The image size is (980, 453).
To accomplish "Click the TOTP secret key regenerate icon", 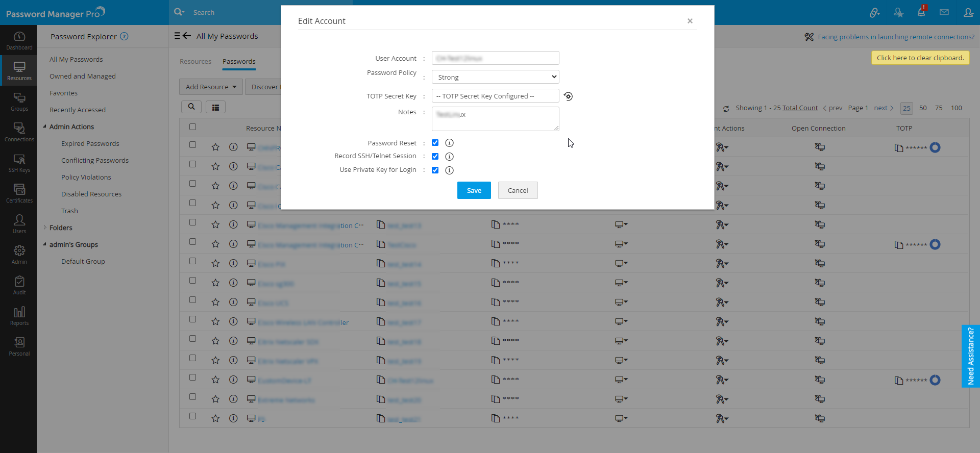I will tap(568, 96).
